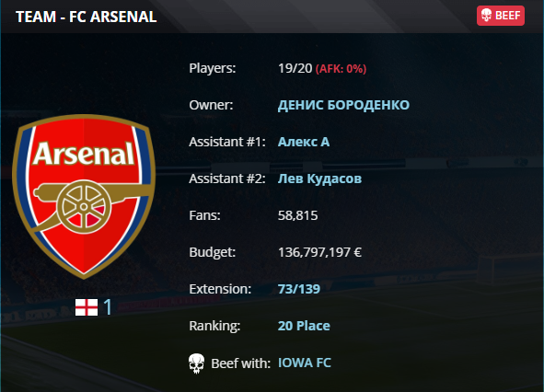Open owner ДЕНИС БОРОДЕНКО profile
544x392 pixels.
pos(343,105)
